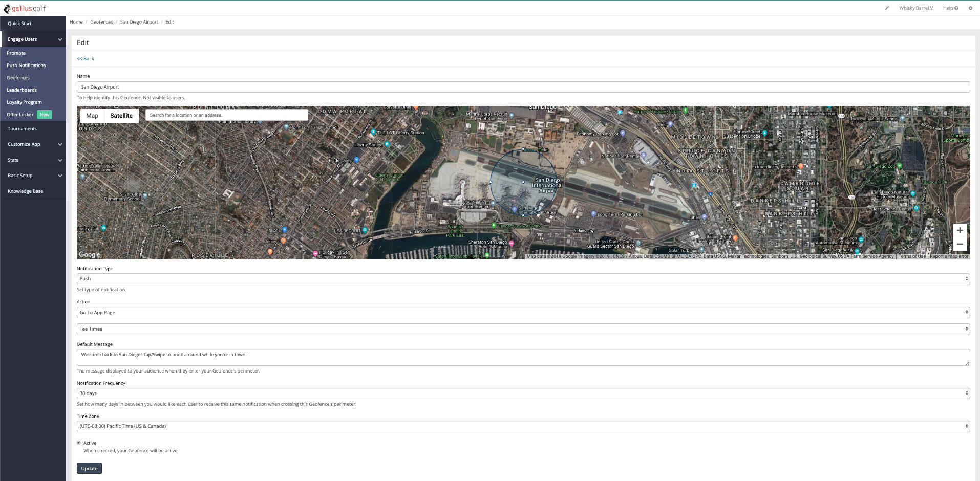Open the Tee Times app page dropdown
The height and width of the screenshot is (481, 980).
(523, 329)
